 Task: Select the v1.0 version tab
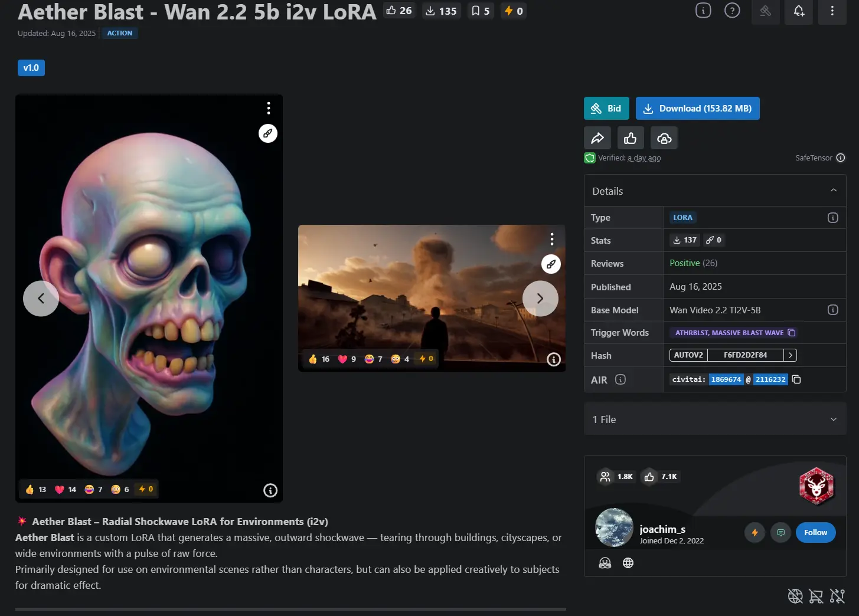(x=31, y=68)
